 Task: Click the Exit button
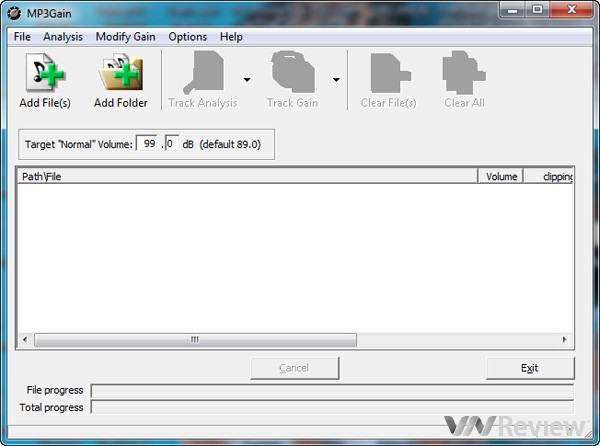coord(530,368)
